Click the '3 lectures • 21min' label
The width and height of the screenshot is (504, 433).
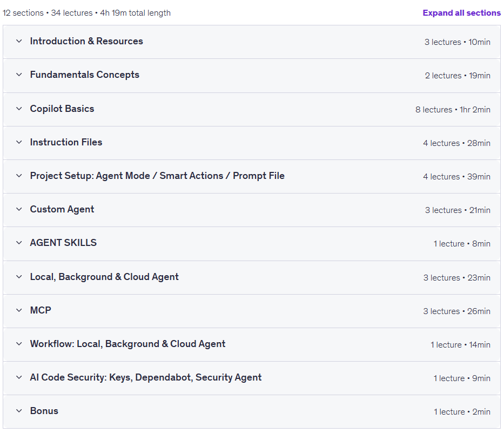(458, 210)
